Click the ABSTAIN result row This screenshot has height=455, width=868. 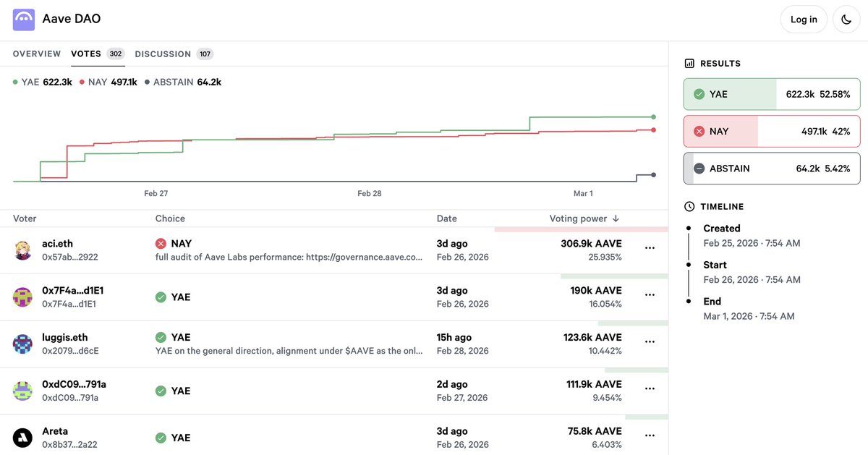pyautogui.click(x=772, y=169)
